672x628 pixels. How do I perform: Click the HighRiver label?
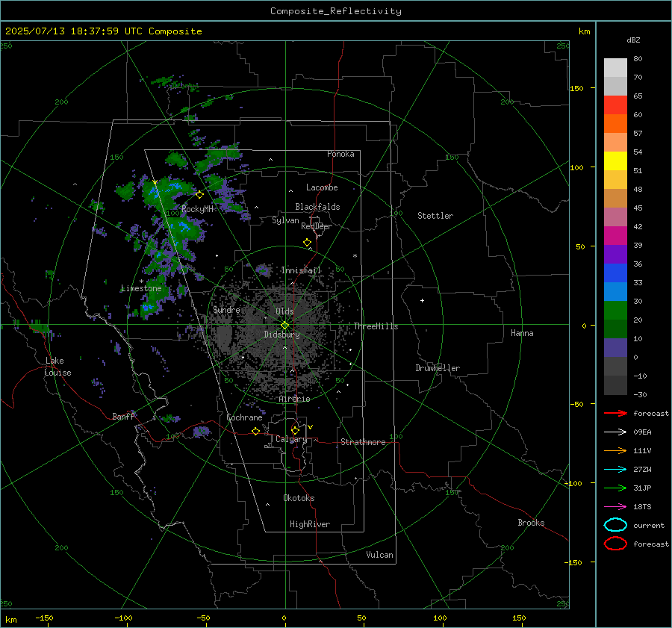tap(310, 524)
